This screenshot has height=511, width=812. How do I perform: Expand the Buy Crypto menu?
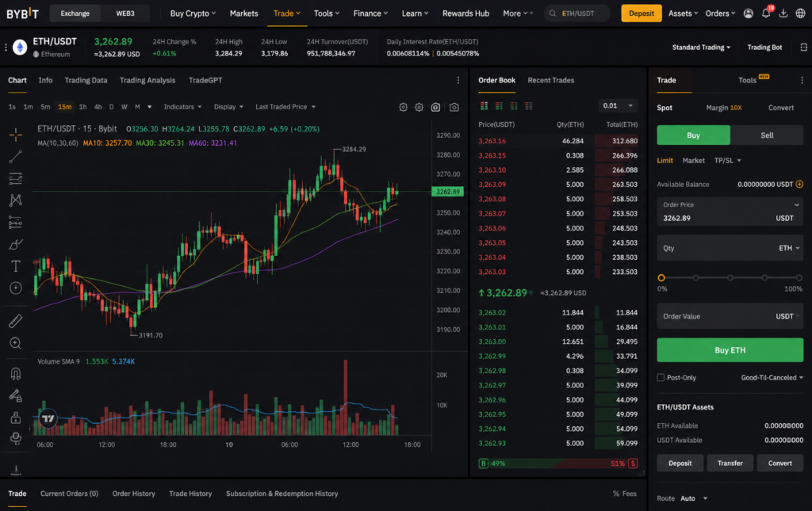(x=193, y=13)
